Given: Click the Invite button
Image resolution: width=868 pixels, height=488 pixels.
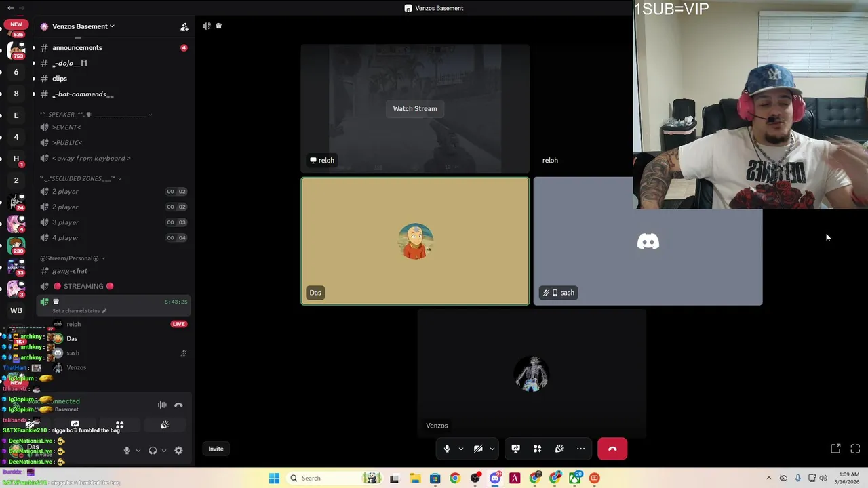Looking at the screenshot, I should (x=216, y=449).
